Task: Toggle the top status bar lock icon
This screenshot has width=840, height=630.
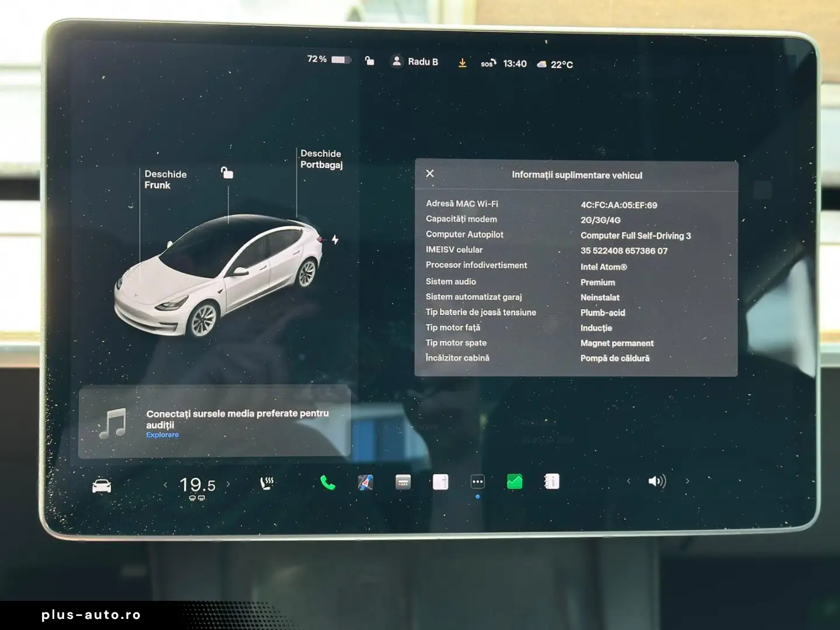Action: 369,60
